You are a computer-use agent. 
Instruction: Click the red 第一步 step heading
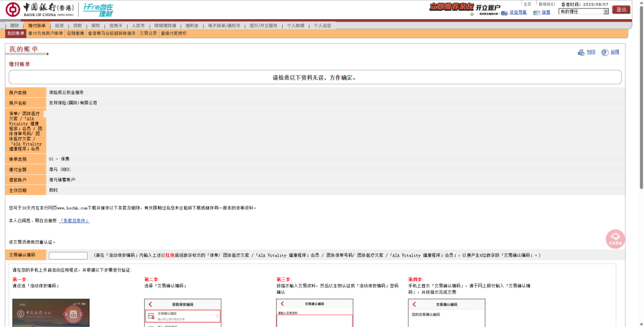pos(20,279)
